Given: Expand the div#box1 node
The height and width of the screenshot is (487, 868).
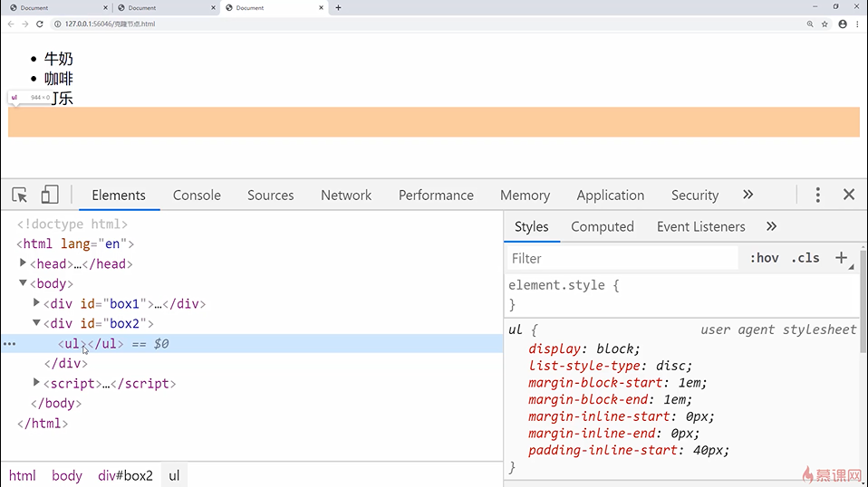Looking at the screenshot, I should click(37, 303).
